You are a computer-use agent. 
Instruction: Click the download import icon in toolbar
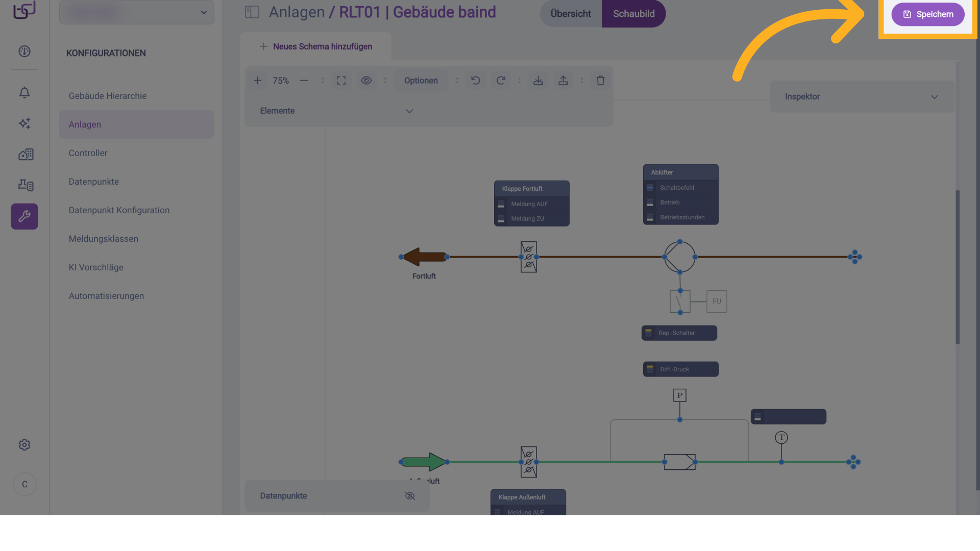coord(538,81)
